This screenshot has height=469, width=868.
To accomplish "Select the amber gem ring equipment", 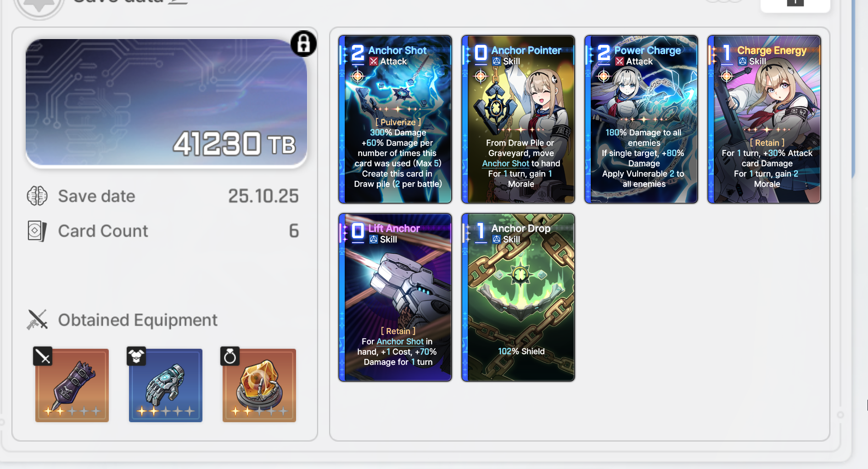I will 259,385.
